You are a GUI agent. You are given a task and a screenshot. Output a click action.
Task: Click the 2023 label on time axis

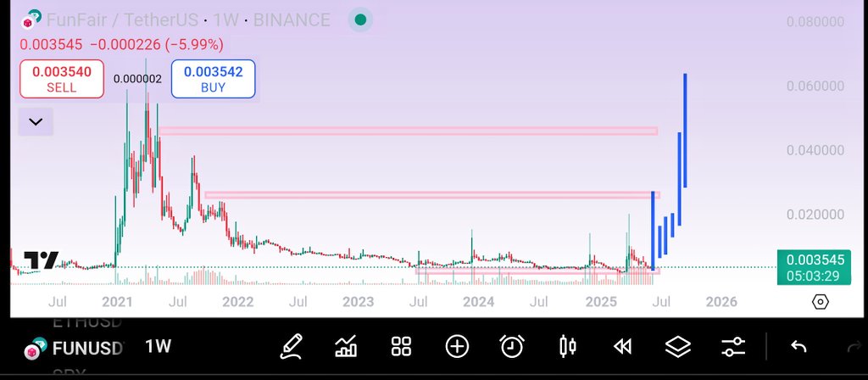click(359, 302)
